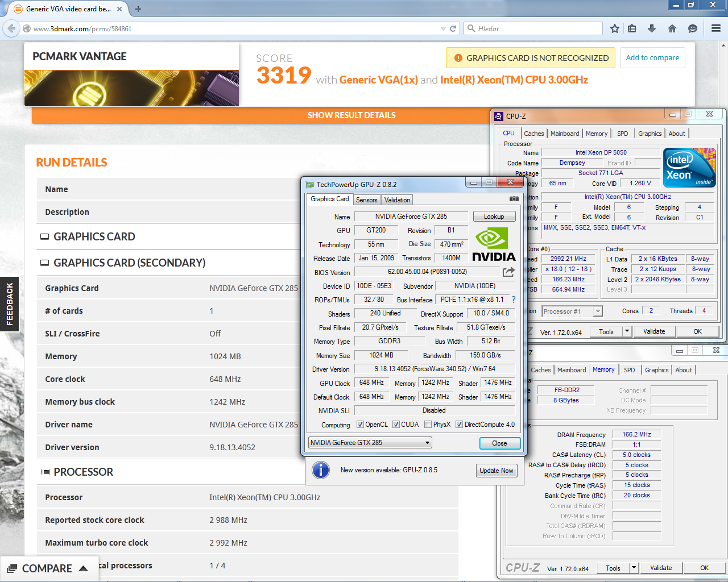Click the site globe icon in address bar
Image resolution: width=728 pixels, height=582 pixels.
[x=26, y=28]
